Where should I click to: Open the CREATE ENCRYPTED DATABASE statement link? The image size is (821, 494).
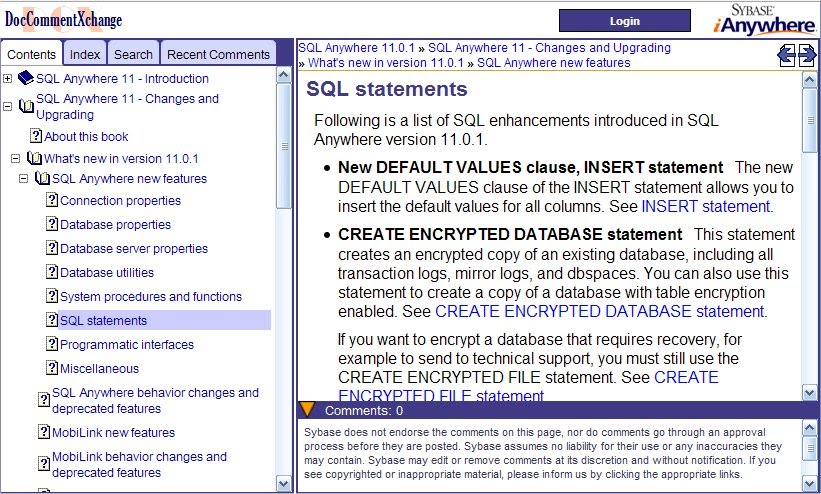coord(600,311)
